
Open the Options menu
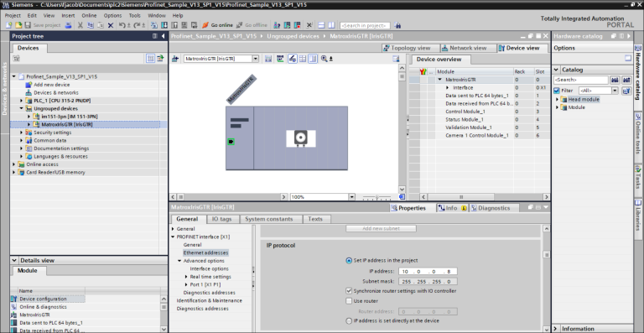tap(112, 16)
